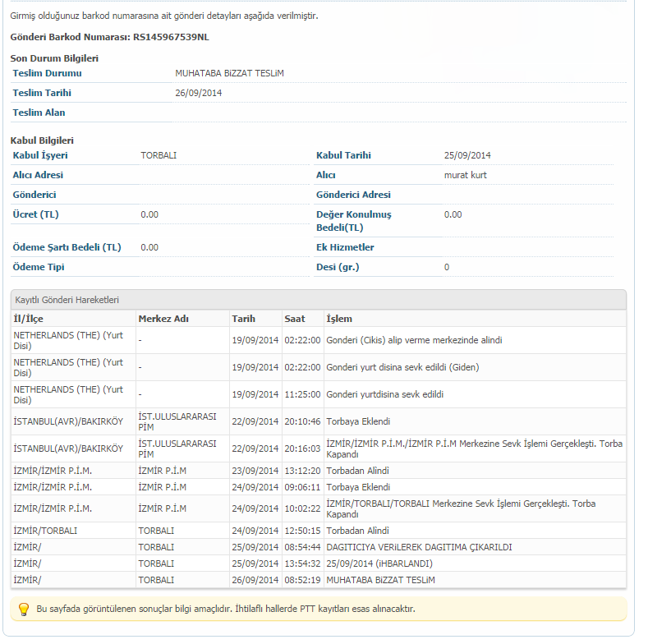Viewport: 648px width, 644px height.
Task: Click the Ödeme Şartı Bedeli (TL) label
Action: 67,247
